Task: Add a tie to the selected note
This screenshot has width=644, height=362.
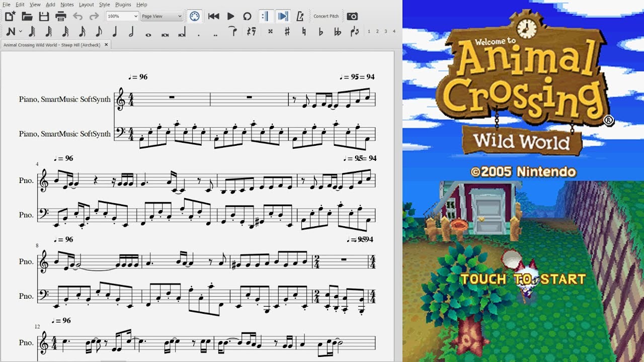Action: coord(232,31)
